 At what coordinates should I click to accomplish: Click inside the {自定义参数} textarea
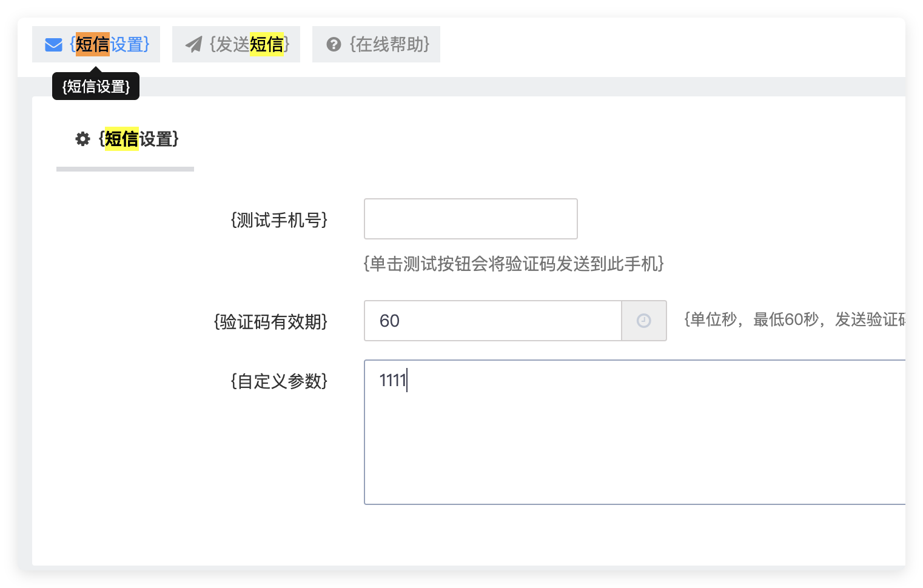coord(634,432)
